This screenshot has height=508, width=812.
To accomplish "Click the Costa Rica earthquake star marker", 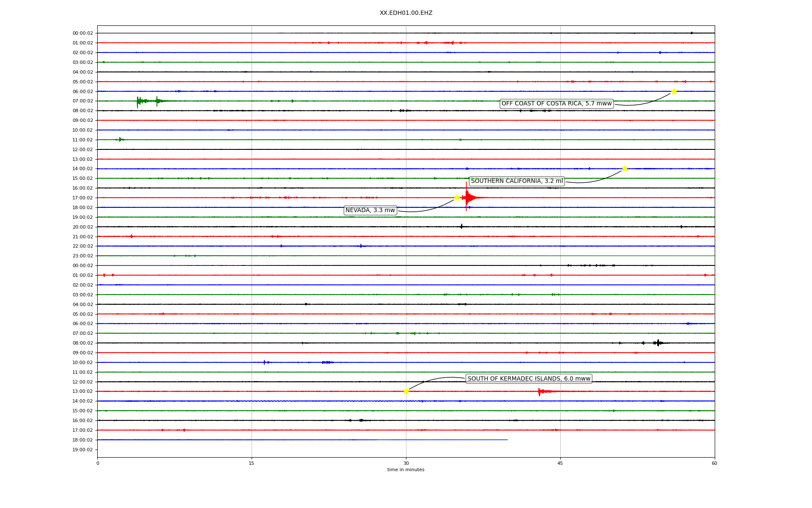I will 674,91.
